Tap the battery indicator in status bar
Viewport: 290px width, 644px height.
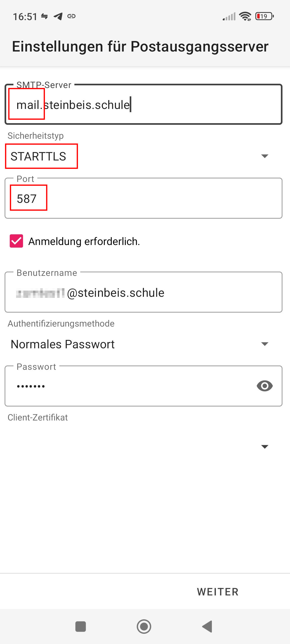click(264, 16)
